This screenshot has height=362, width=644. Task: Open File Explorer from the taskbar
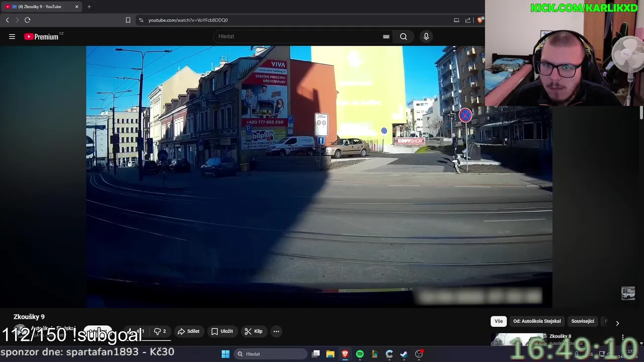(330, 354)
